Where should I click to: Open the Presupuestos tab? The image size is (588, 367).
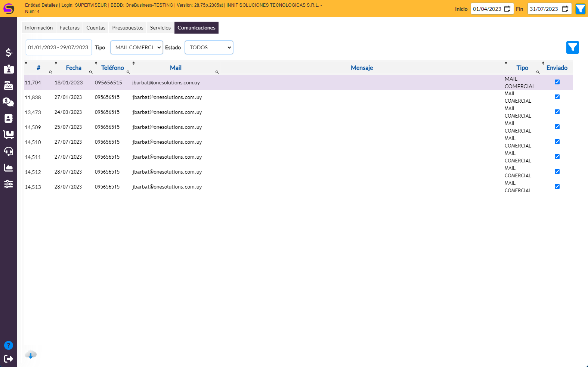[x=127, y=28]
